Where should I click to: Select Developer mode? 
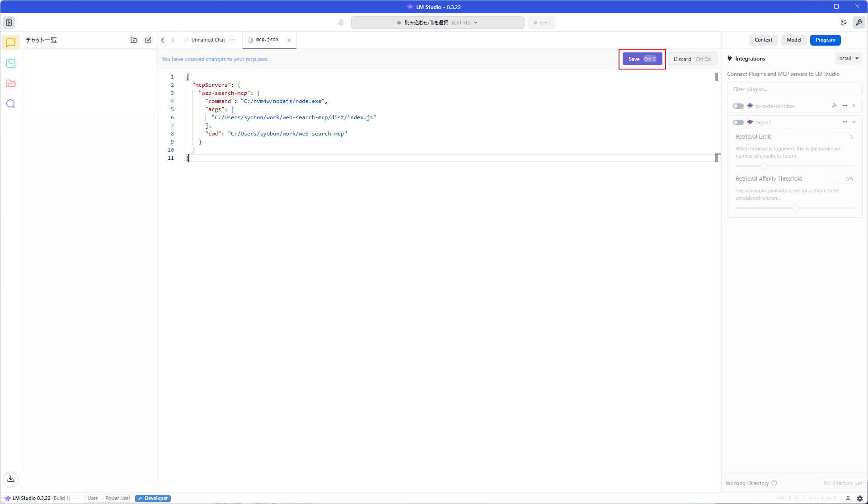pos(153,498)
